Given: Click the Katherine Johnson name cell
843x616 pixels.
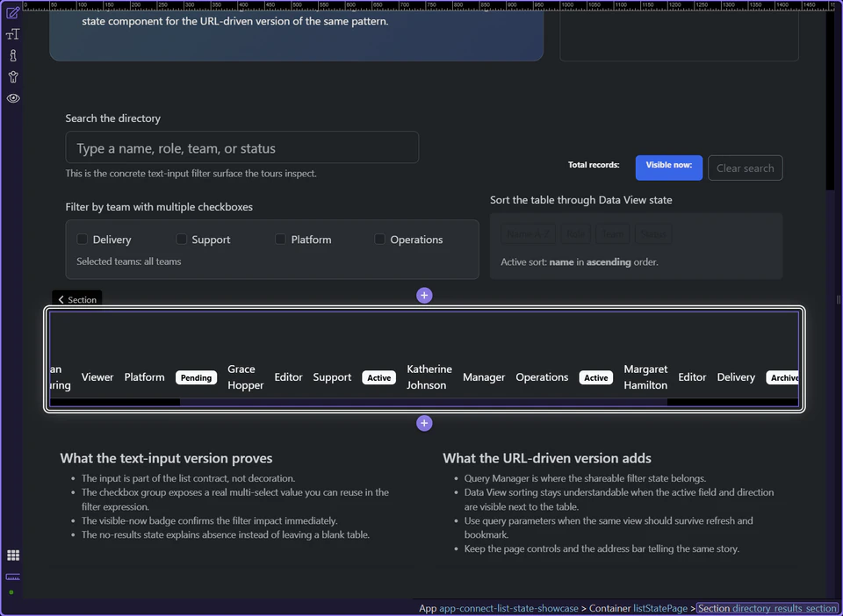Looking at the screenshot, I should click(x=429, y=377).
